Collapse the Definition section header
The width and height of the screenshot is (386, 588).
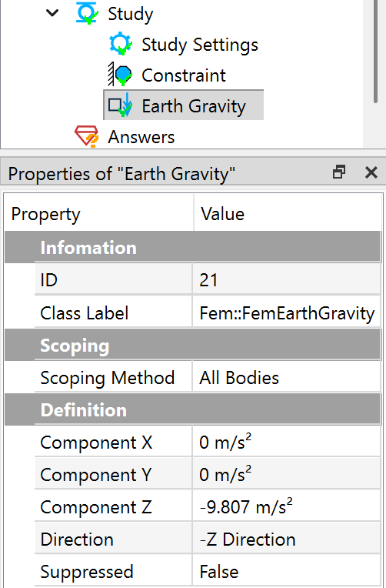pyautogui.click(x=193, y=409)
